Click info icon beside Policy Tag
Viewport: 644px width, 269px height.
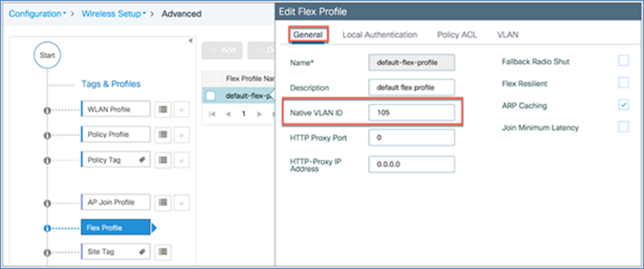click(47, 161)
